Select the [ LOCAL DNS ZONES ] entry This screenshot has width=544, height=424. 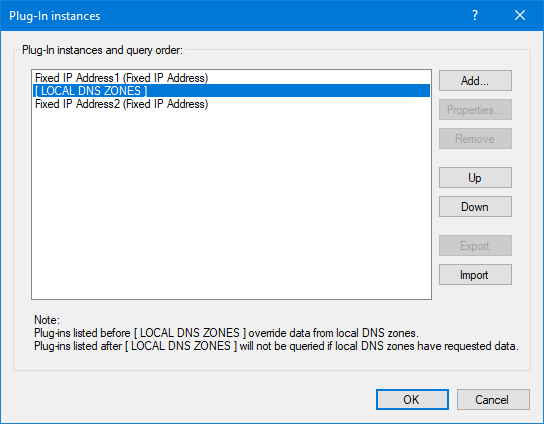pos(231,91)
